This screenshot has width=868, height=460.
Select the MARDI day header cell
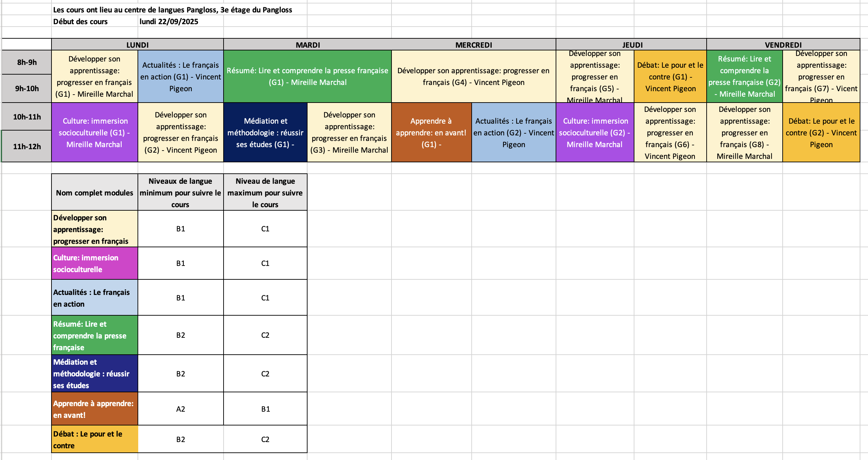(308, 45)
